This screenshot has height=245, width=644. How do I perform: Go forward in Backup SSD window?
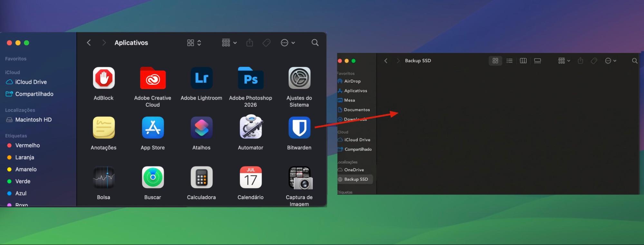coord(398,61)
